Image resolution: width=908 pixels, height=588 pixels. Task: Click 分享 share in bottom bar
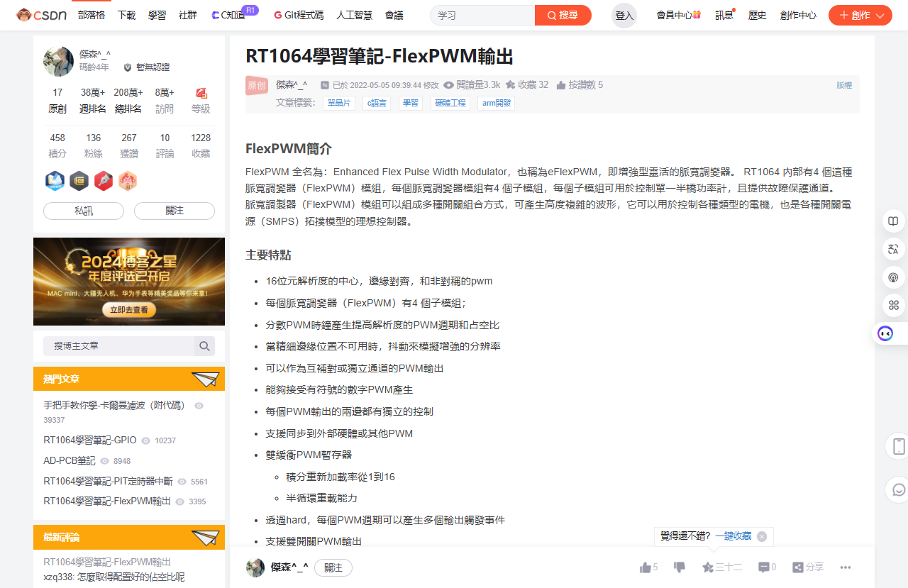pyautogui.click(x=808, y=567)
